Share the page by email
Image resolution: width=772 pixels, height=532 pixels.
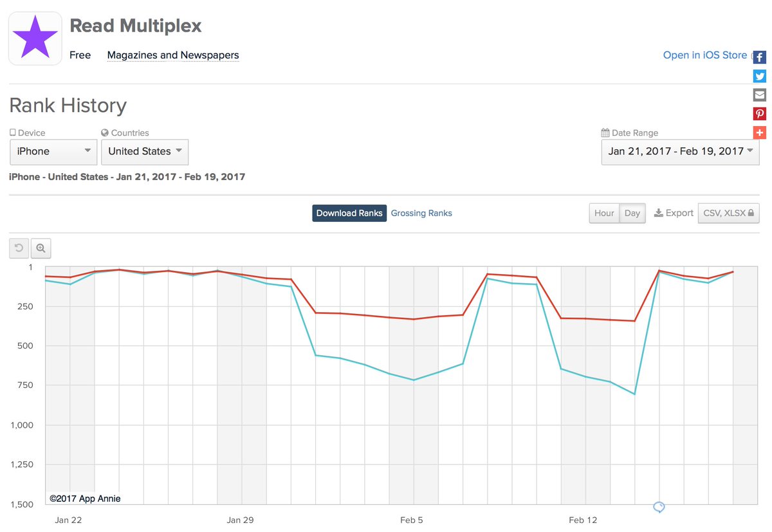tap(760, 95)
